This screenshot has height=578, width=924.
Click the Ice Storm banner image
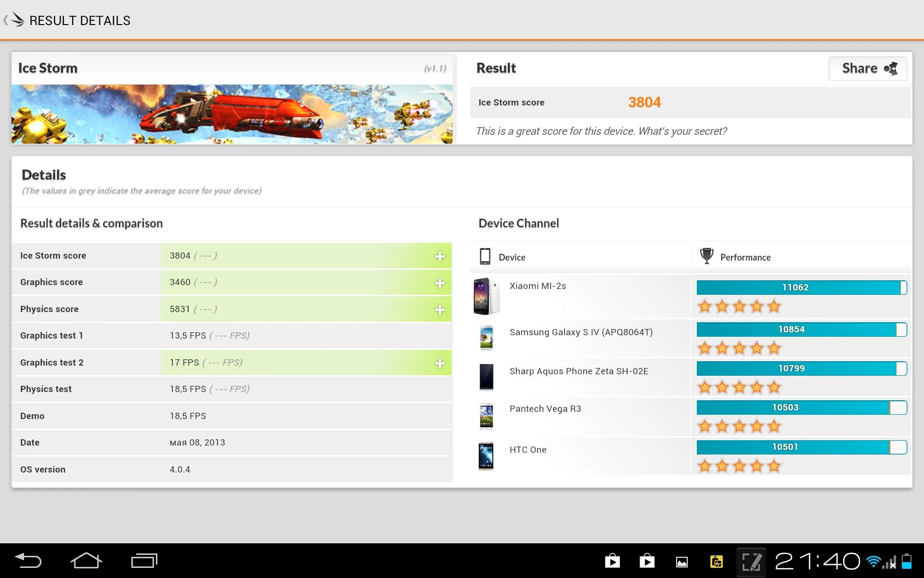click(231, 114)
